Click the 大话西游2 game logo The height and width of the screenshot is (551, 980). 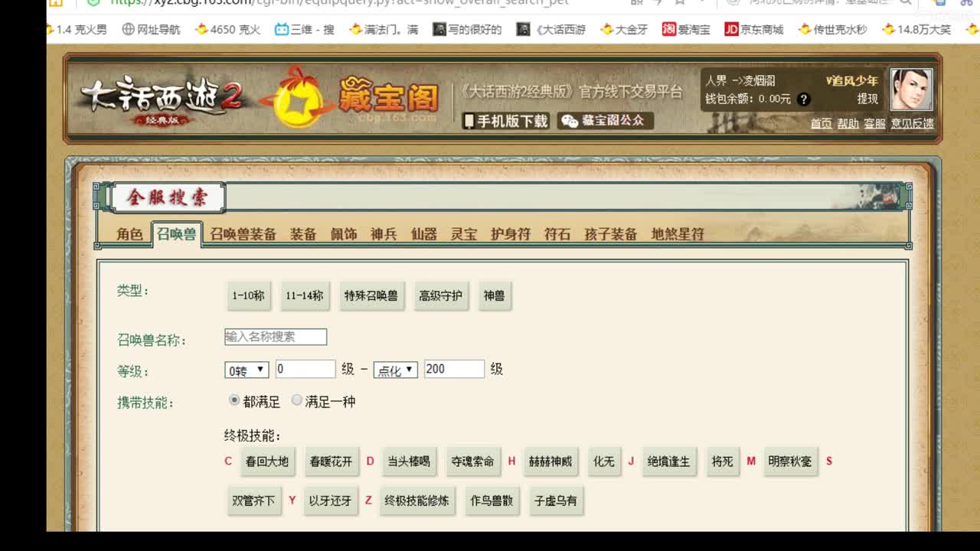(161, 99)
